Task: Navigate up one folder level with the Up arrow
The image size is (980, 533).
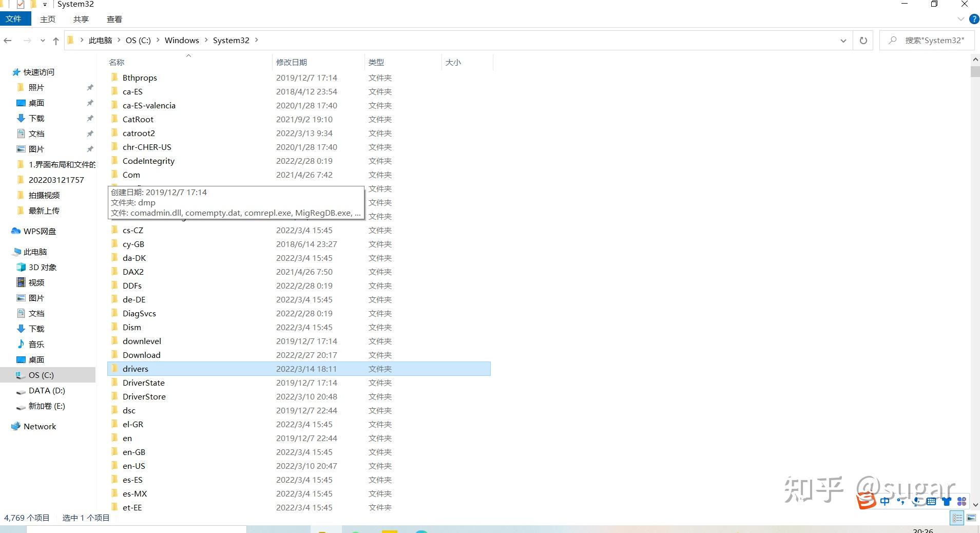Action: click(56, 40)
